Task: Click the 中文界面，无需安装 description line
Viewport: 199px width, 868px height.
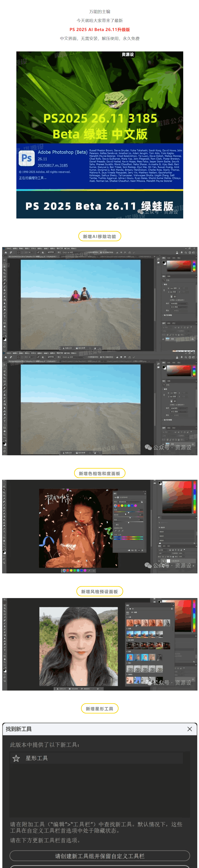Action: [x=100, y=38]
